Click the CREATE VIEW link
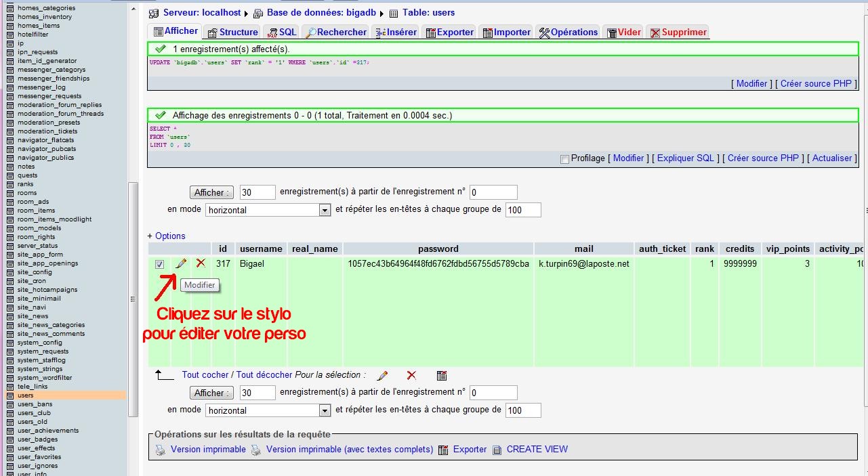 [x=537, y=449]
